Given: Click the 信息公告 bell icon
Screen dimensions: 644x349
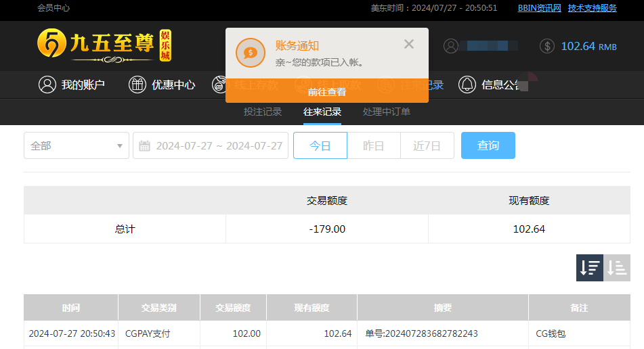Looking at the screenshot, I should point(467,85).
